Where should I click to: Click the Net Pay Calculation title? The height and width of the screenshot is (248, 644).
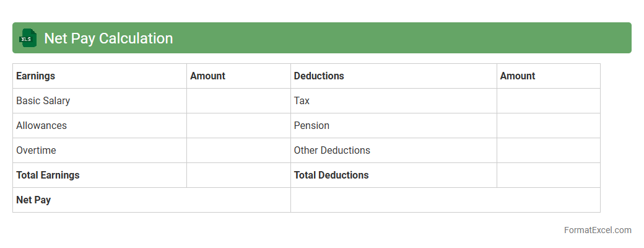[108, 38]
